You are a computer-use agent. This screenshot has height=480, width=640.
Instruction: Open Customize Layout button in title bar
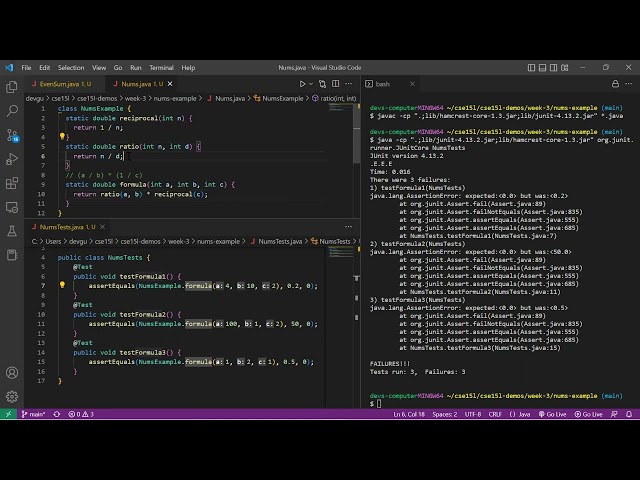pyautogui.click(x=565, y=68)
